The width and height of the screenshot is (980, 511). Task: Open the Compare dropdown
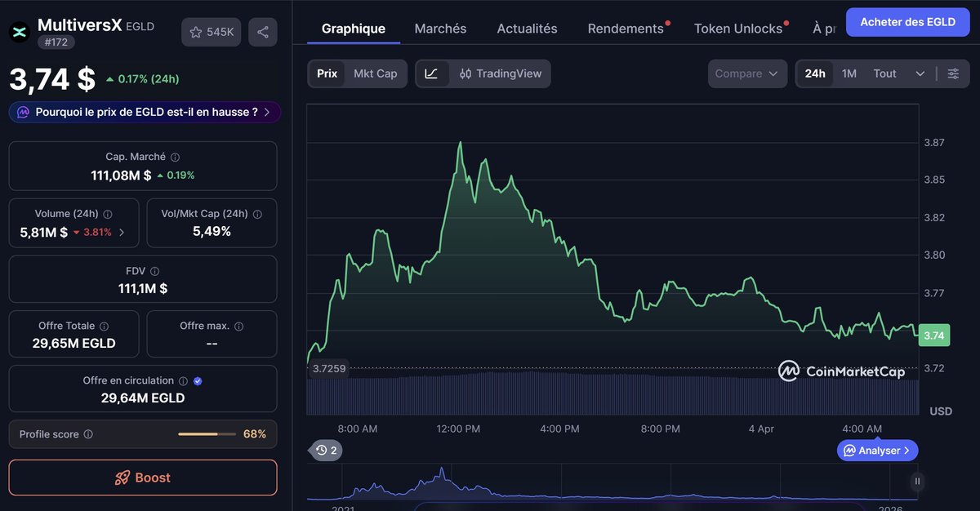747,73
